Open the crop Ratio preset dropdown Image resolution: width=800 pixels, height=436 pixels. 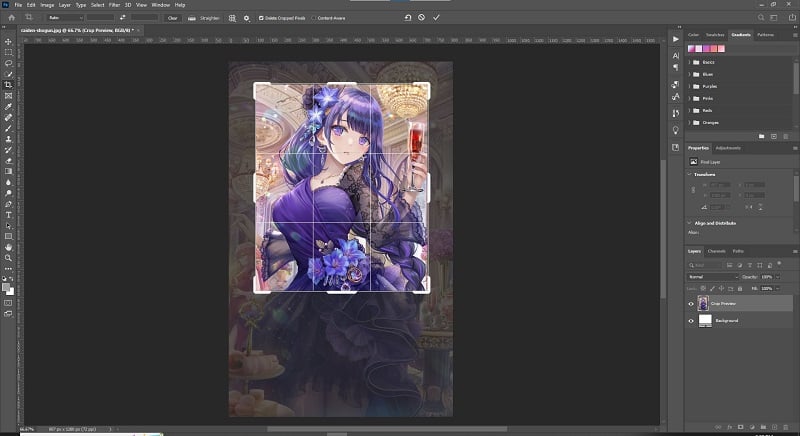tap(65, 18)
